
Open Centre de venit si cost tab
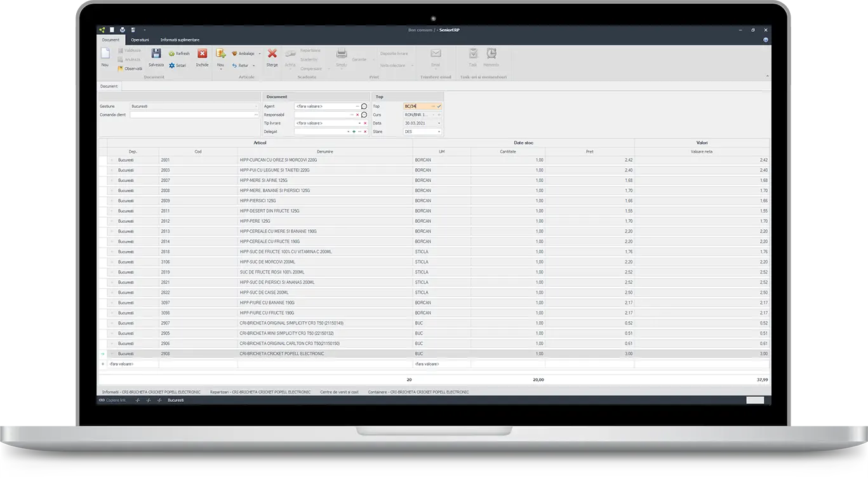[339, 392]
